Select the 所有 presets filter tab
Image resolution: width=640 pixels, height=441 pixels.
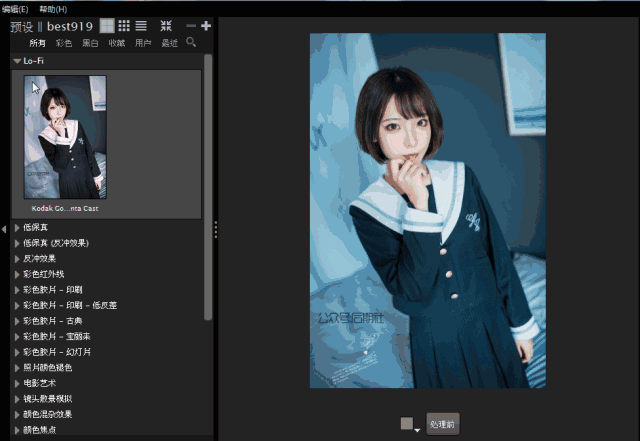[37, 43]
